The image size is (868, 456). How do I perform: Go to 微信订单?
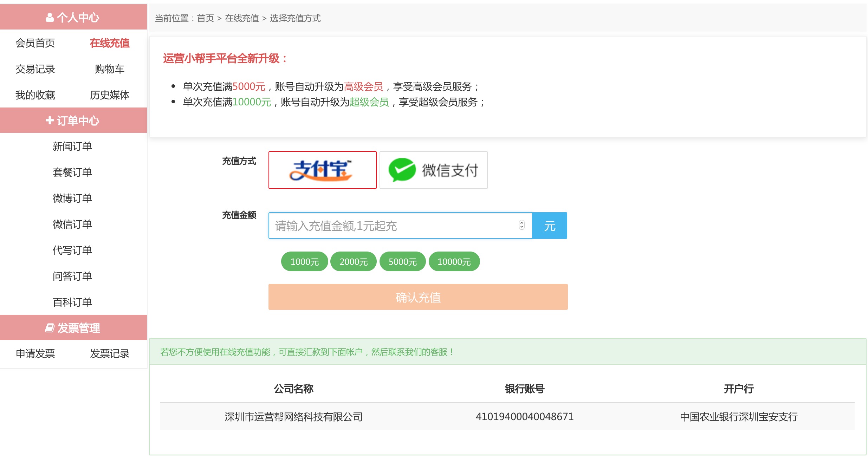point(72,224)
